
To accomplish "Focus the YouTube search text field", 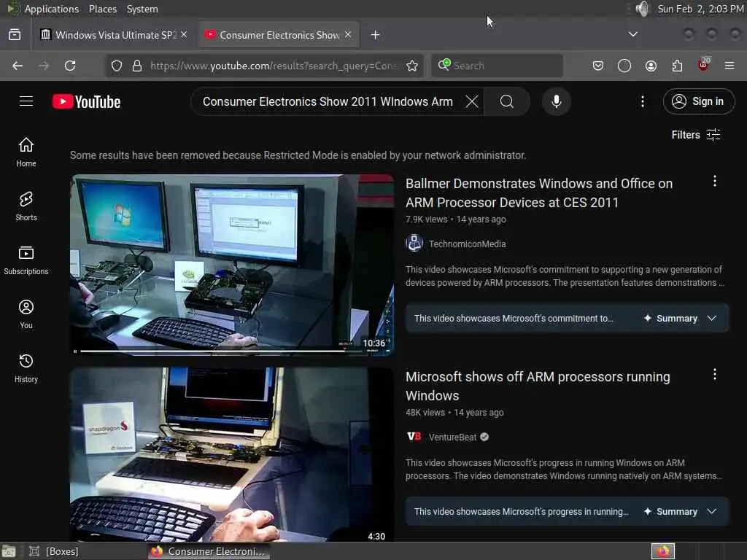I will point(328,101).
